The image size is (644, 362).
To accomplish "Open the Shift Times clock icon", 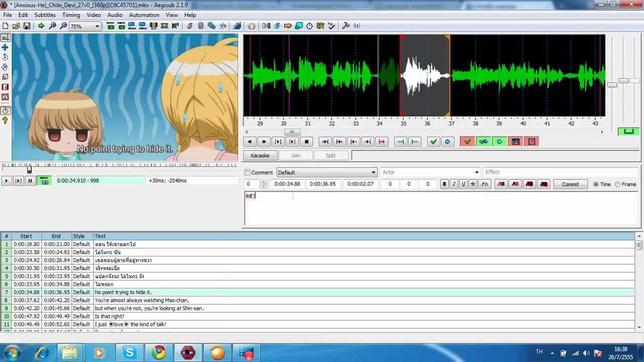I will (309, 26).
